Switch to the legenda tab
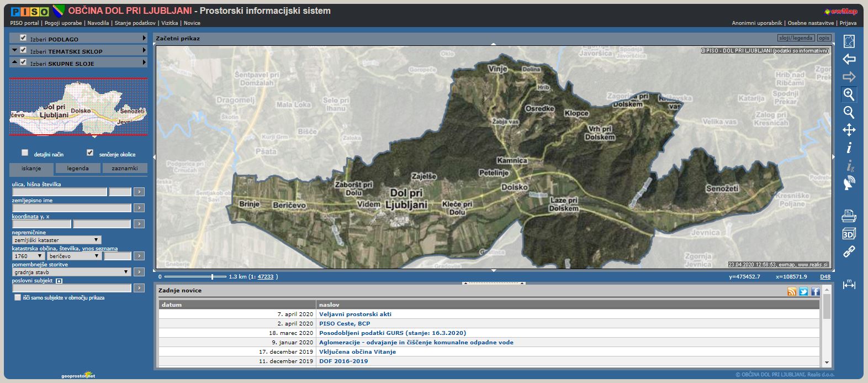The width and height of the screenshot is (868, 383). click(x=78, y=168)
